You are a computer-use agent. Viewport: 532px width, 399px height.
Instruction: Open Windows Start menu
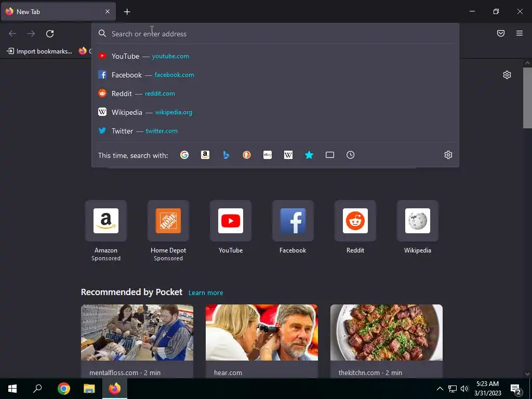(x=12, y=389)
